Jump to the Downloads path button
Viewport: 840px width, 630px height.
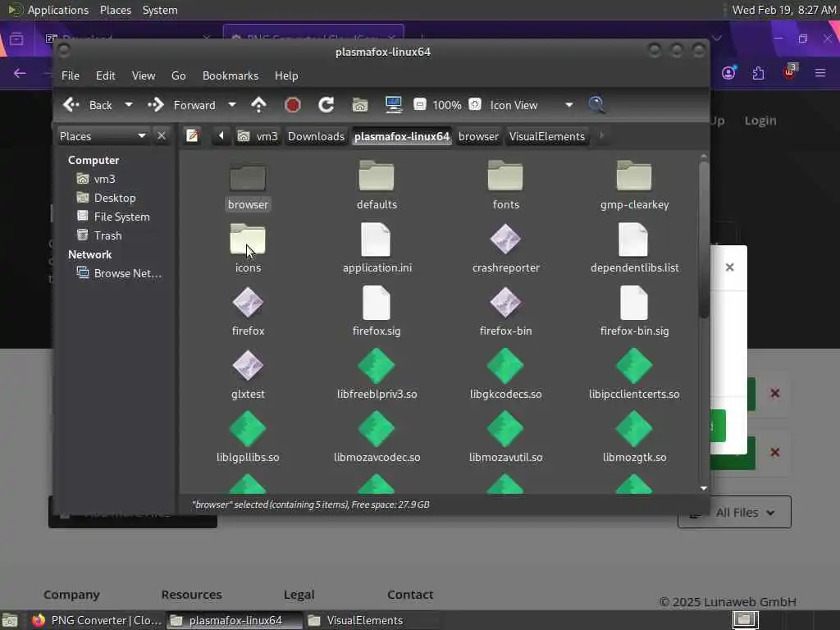316,136
